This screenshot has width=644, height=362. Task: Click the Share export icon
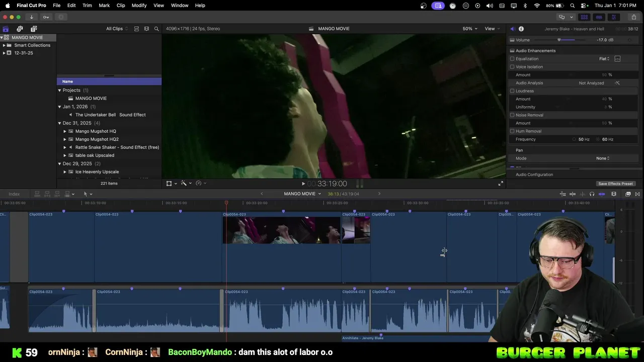633,17
